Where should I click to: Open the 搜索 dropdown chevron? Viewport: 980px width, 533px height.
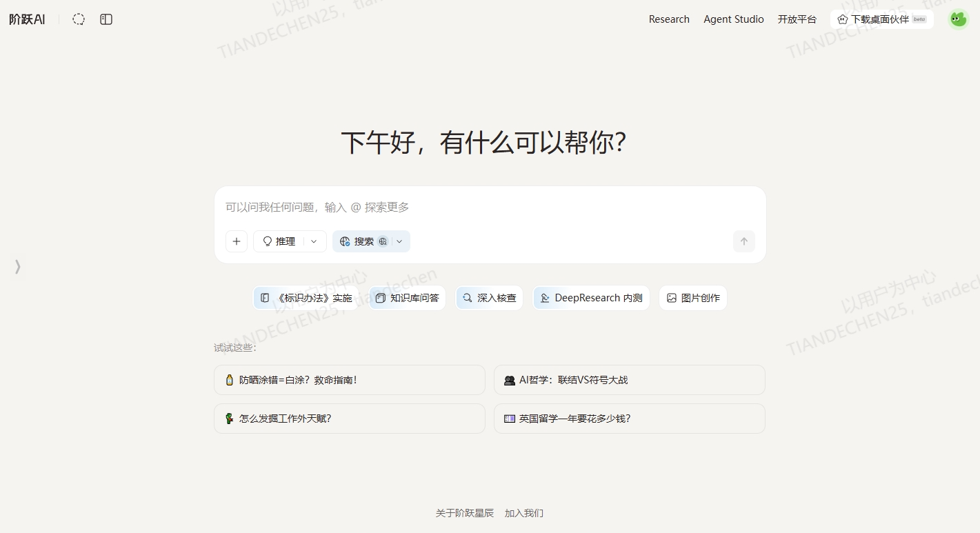coord(399,241)
